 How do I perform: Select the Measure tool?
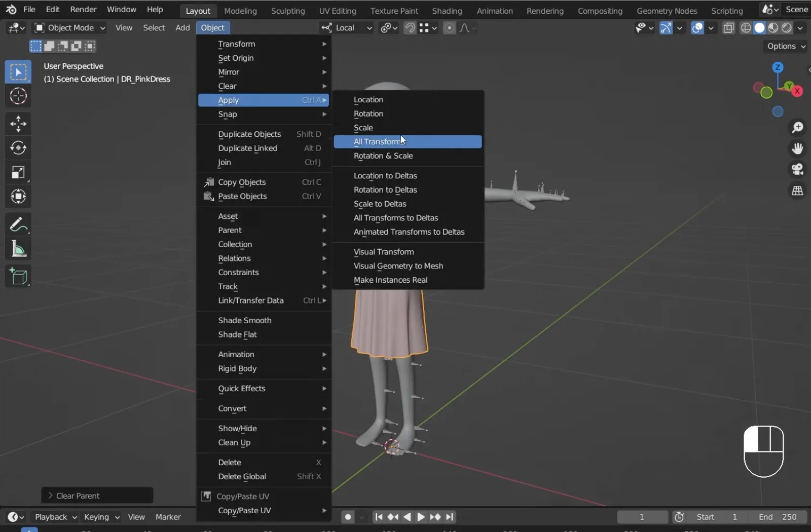point(18,248)
